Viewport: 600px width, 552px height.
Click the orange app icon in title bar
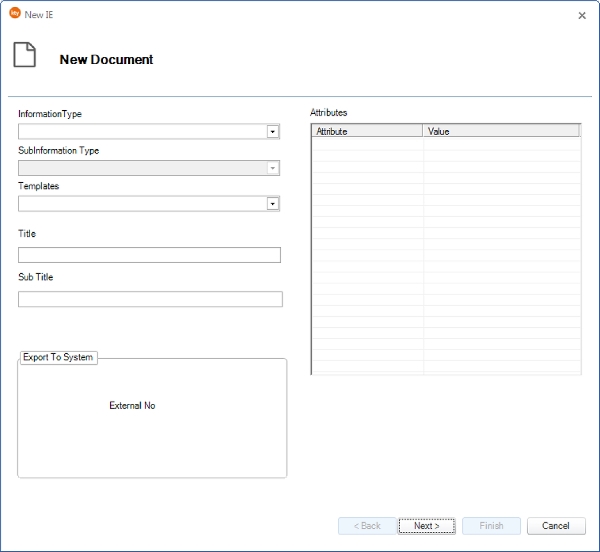point(14,13)
